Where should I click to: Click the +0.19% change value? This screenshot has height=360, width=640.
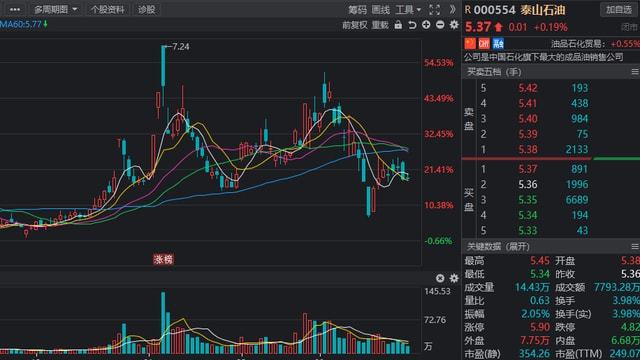[x=551, y=27]
